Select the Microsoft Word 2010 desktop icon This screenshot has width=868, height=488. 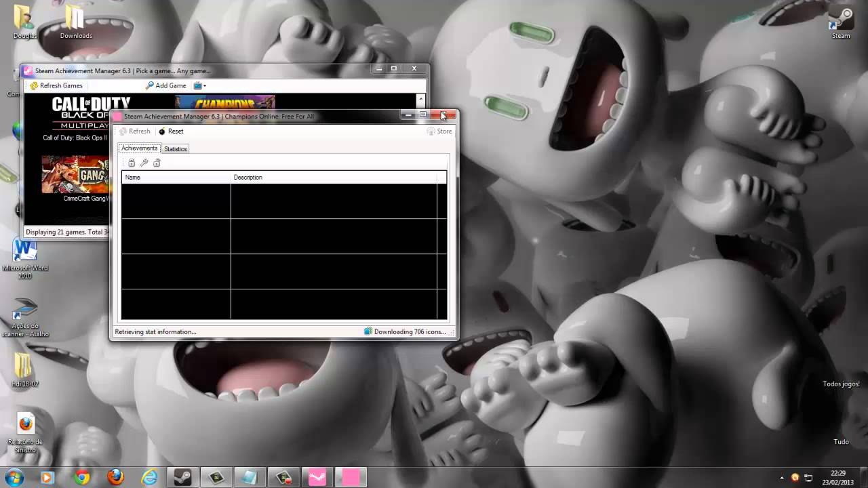[x=25, y=258]
